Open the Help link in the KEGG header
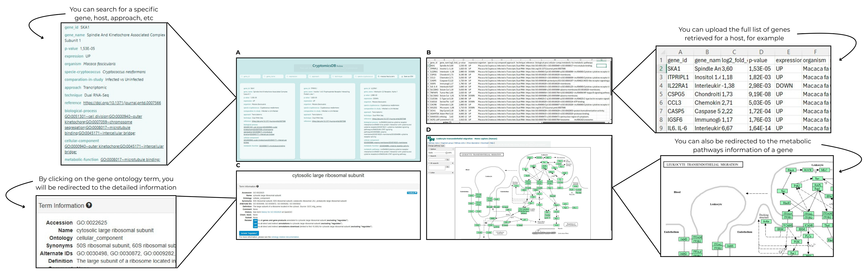Image resolution: width=868 pixels, height=273 pixels. point(492,143)
